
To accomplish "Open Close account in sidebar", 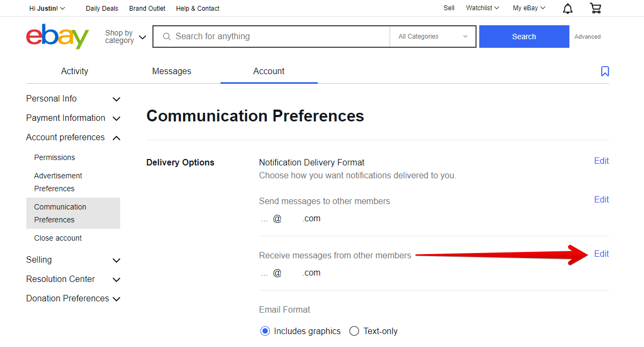I will [x=58, y=238].
